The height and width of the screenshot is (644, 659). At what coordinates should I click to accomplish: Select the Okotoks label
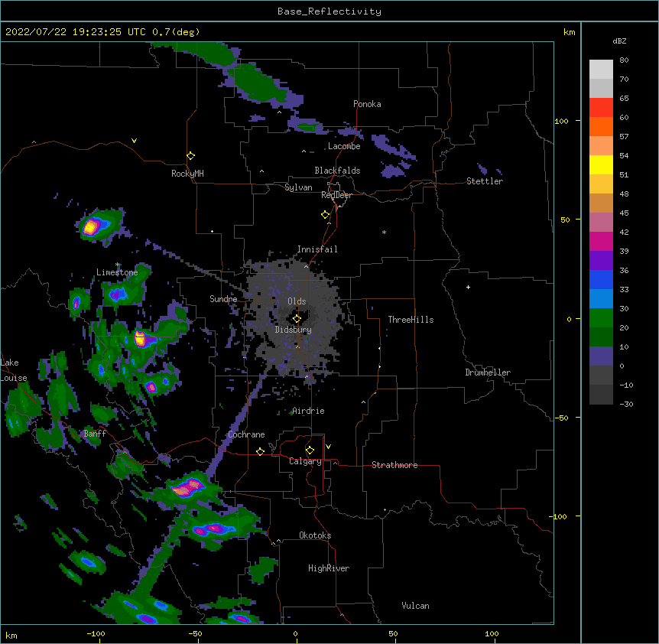click(x=315, y=535)
